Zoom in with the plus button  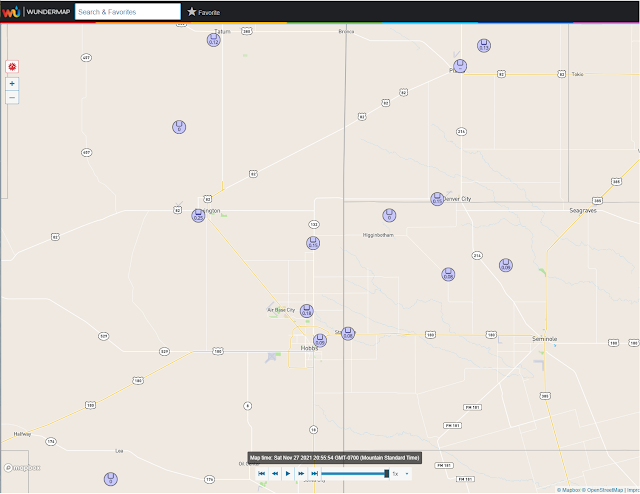[x=12, y=84]
